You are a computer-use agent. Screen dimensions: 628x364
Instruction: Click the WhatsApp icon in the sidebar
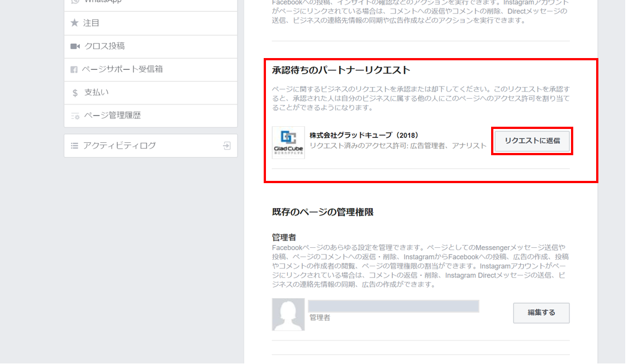[x=74, y=1]
